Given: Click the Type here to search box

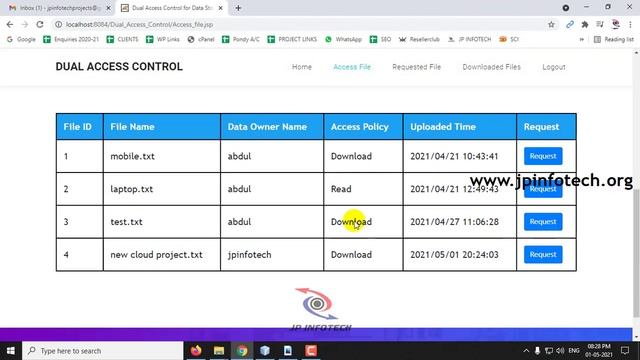Looking at the screenshot, I should point(102,351).
